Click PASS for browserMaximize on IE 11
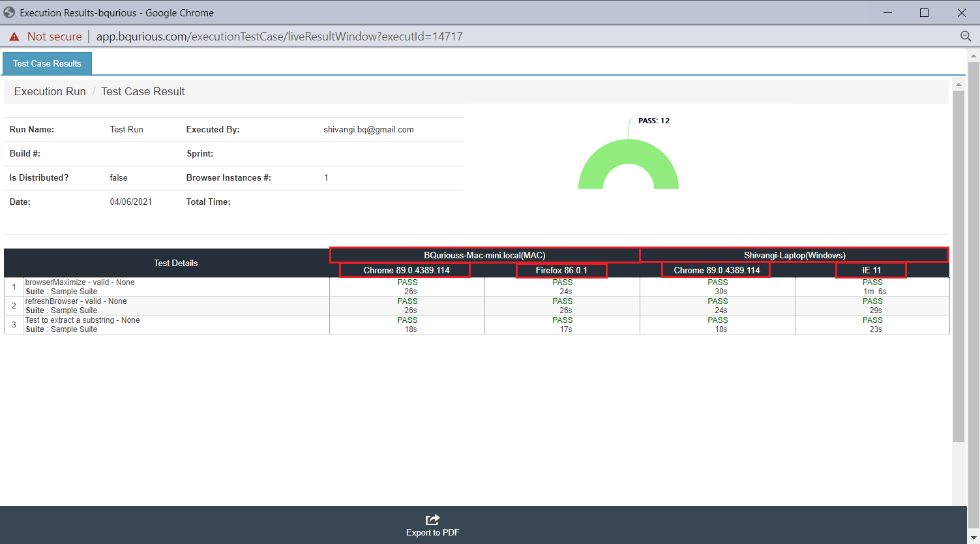The width and height of the screenshot is (980, 544). (872, 282)
